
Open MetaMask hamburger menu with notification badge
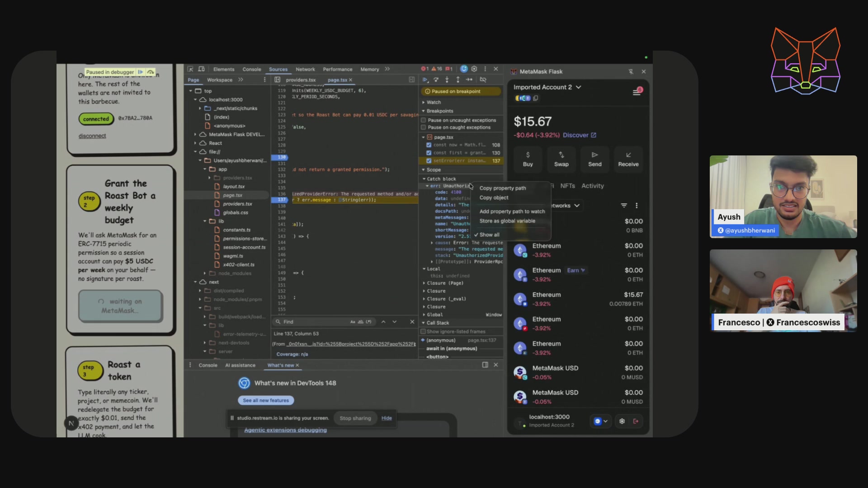click(x=637, y=92)
